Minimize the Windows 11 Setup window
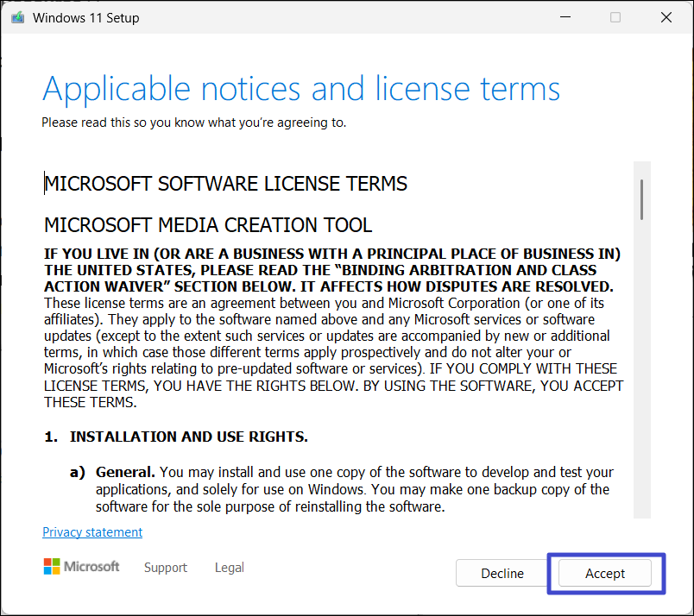 click(x=565, y=17)
